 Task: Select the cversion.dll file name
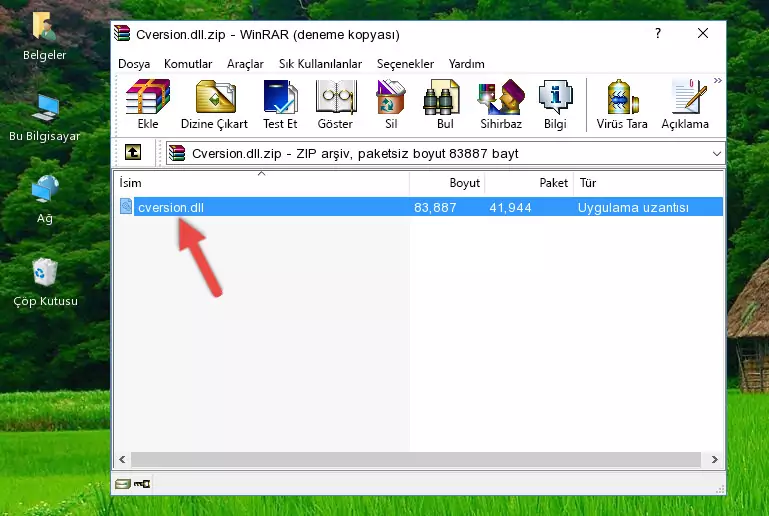tap(171, 207)
